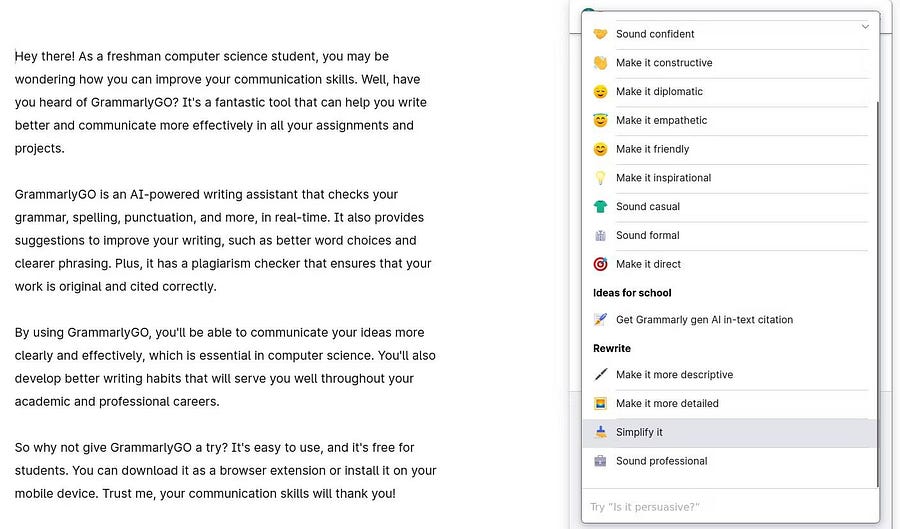Click the Make it direct option

pyautogui.click(x=648, y=265)
